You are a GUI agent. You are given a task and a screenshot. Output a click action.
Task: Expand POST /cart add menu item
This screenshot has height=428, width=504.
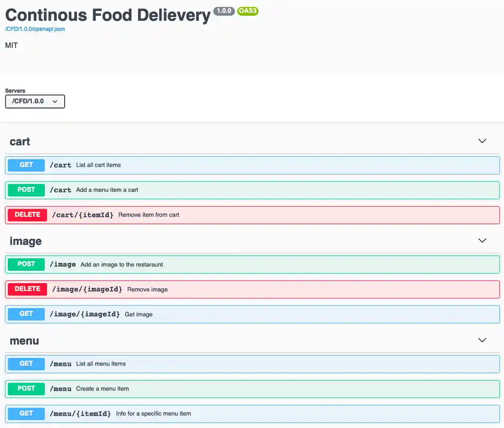(252, 190)
